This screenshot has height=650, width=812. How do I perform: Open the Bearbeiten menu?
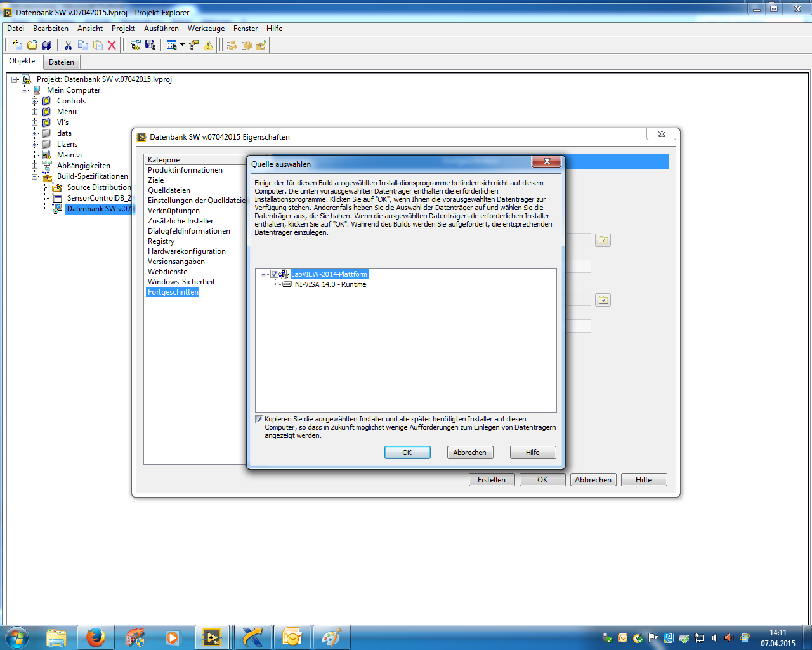(x=51, y=29)
